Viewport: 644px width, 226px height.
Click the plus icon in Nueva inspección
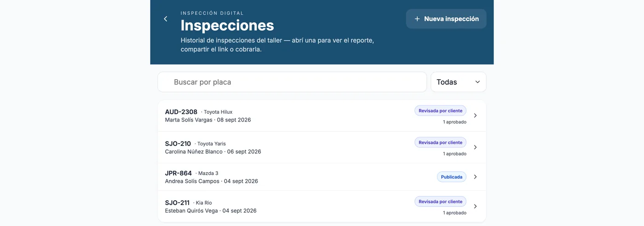click(417, 19)
